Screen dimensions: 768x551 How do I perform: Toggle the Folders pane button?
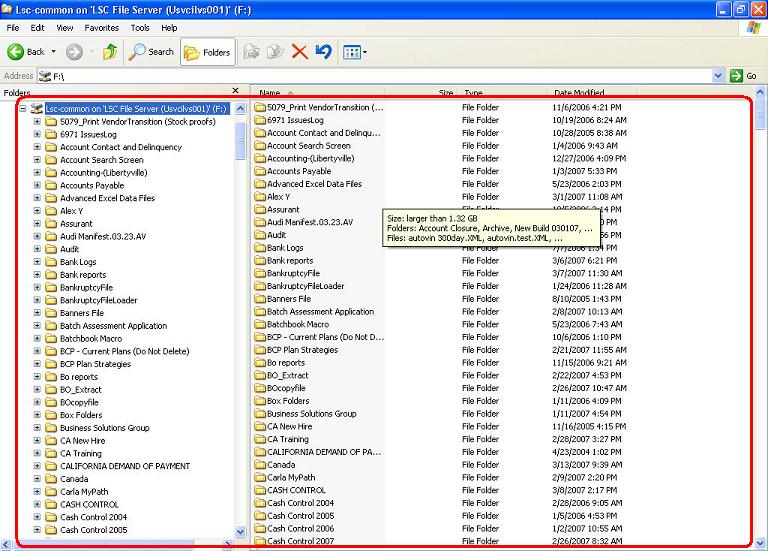(207, 51)
